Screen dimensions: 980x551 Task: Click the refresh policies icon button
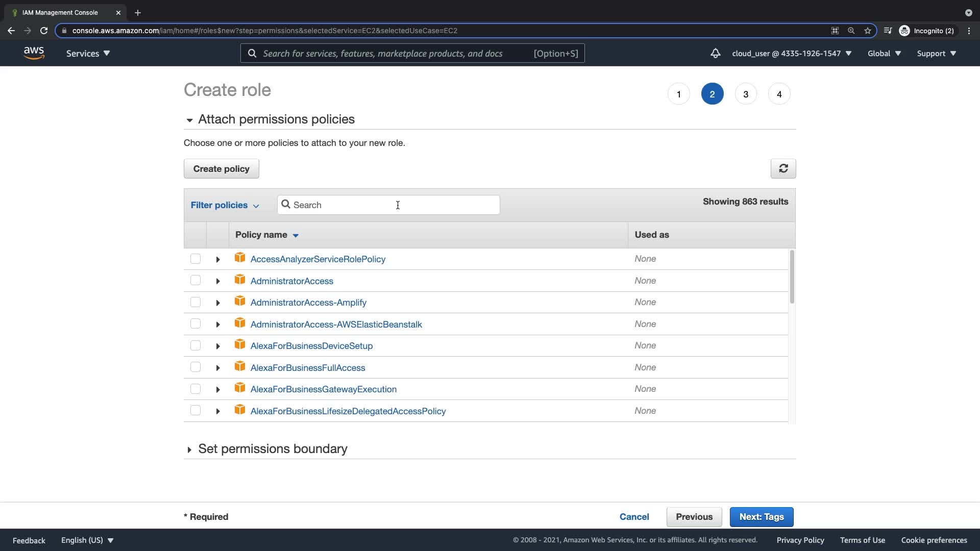click(x=783, y=168)
